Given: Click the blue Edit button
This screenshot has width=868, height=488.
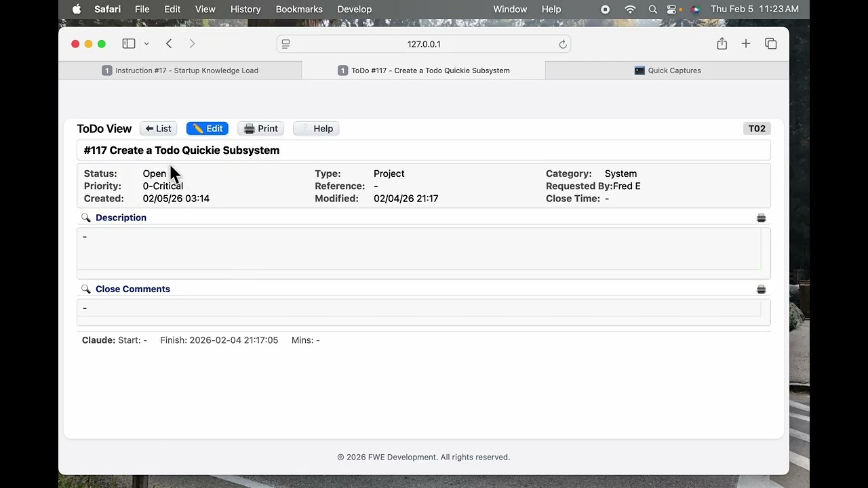Looking at the screenshot, I should pos(207,129).
